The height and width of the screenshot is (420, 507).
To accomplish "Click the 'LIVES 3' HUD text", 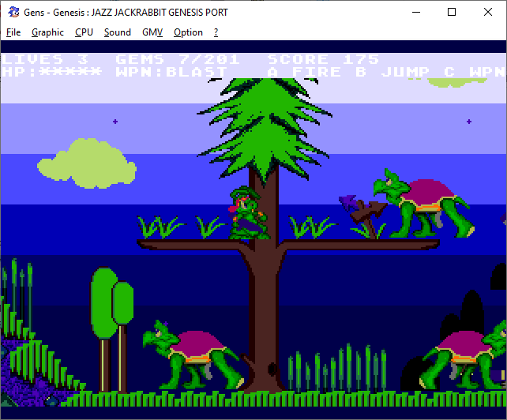I will (45, 59).
